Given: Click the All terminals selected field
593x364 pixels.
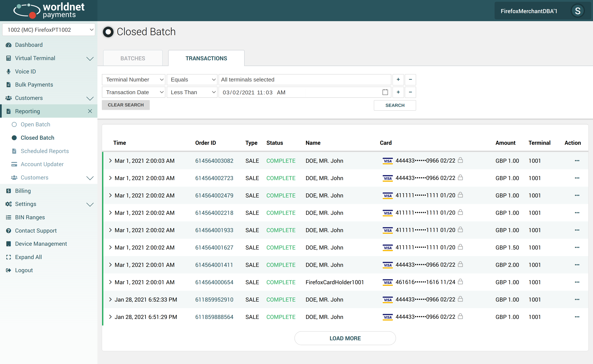Looking at the screenshot, I should coord(305,79).
